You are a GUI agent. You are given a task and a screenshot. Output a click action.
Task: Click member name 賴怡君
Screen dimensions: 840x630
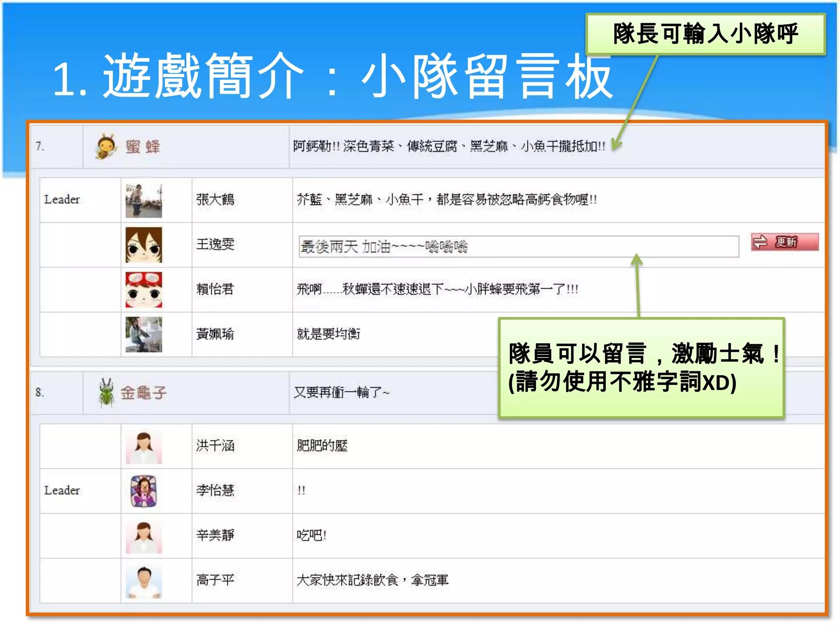215,289
